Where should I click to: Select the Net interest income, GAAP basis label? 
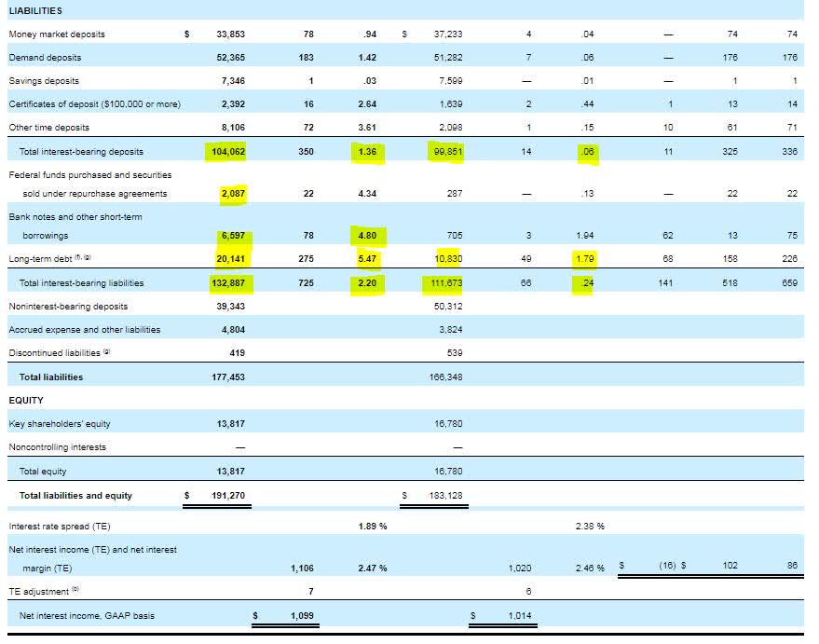coord(88,615)
